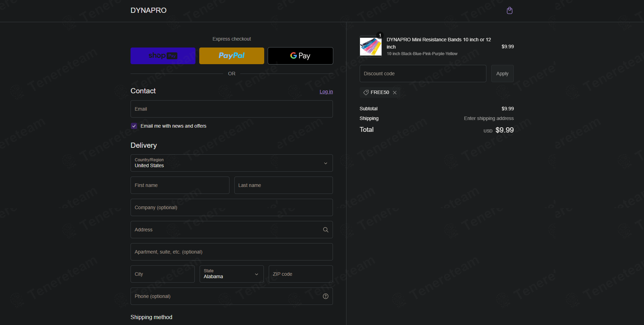Click the phone field help question icon
This screenshot has width=644, height=325.
point(326,296)
